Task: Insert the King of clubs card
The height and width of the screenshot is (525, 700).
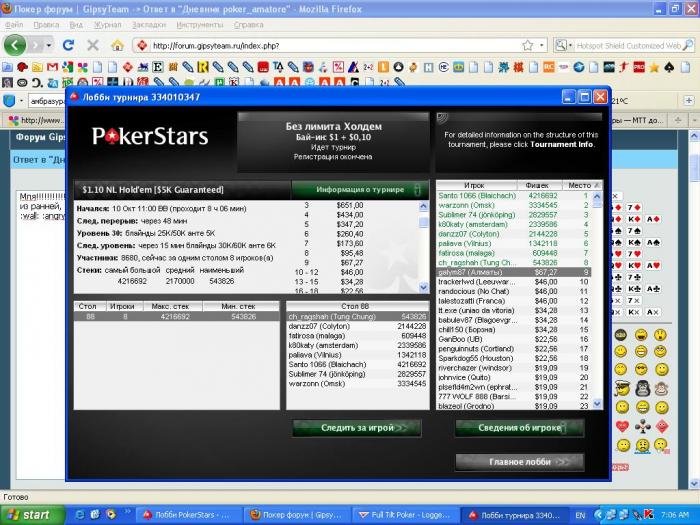Action: pyautogui.click(x=634, y=289)
